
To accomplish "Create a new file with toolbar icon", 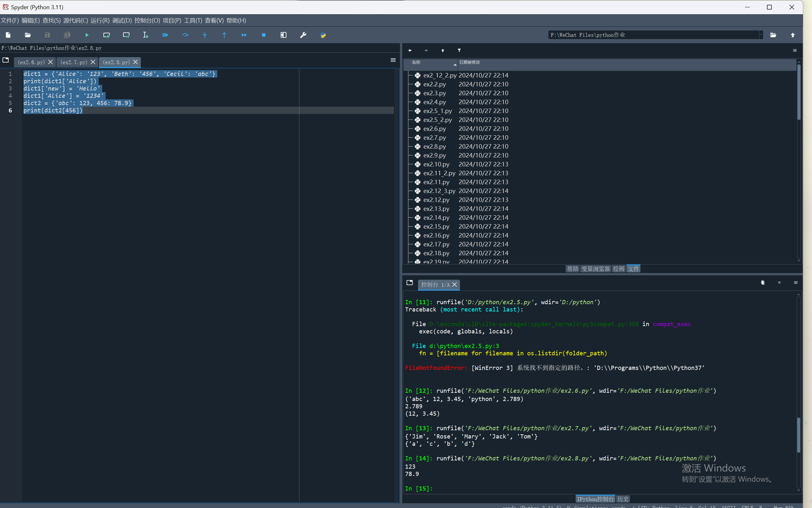I will [8, 35].
